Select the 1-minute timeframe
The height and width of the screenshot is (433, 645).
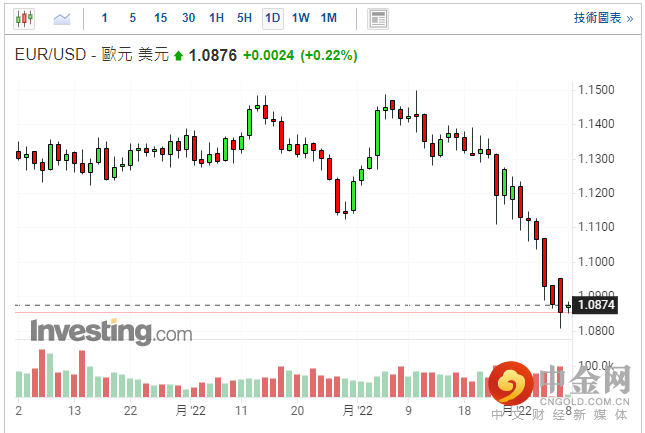point(105,18)
